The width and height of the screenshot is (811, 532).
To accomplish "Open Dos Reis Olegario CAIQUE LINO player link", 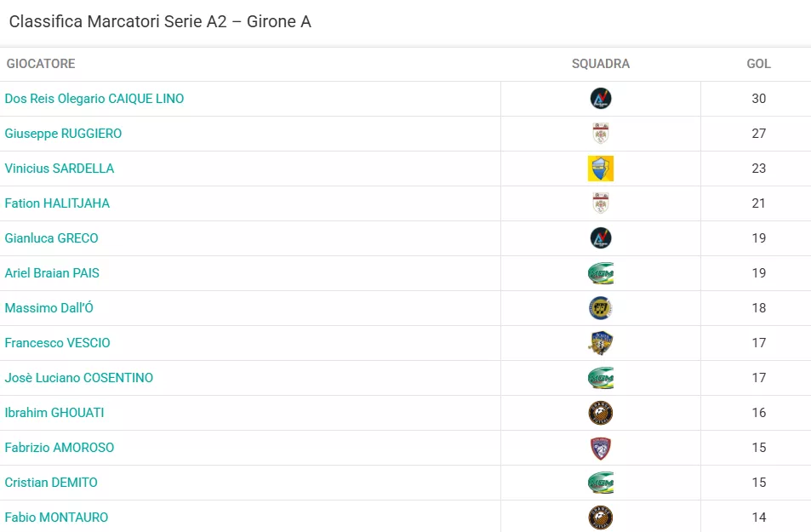I will (x=94, y=99).
